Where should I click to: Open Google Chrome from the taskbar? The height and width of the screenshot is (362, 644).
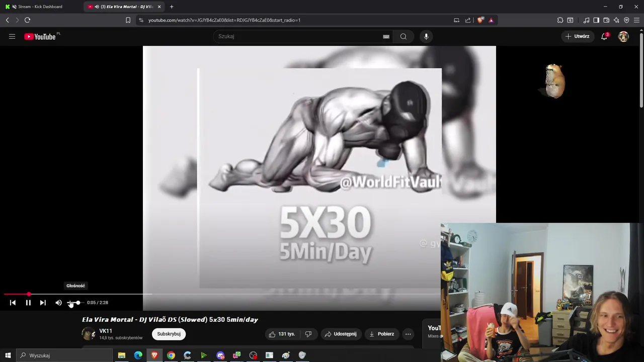coord(171,355)
